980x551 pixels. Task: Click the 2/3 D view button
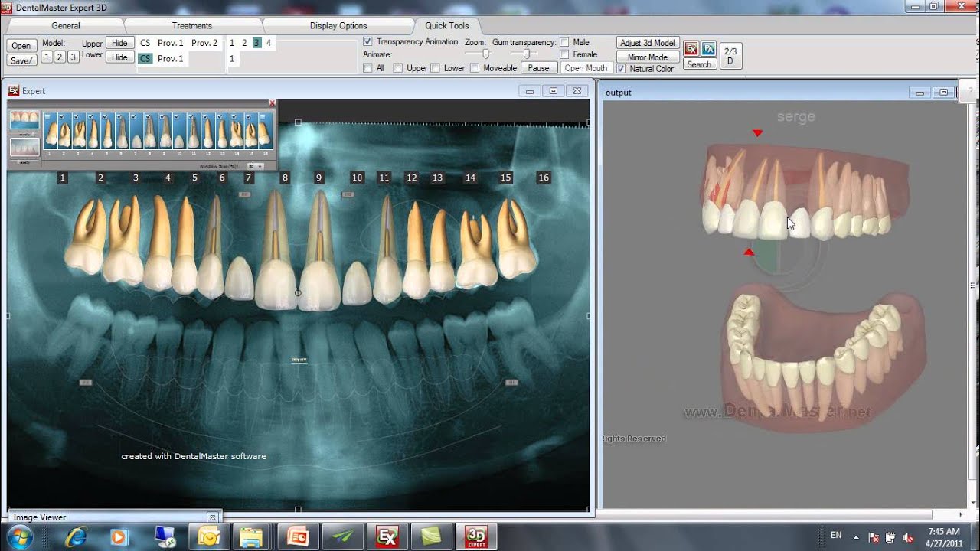[730, 56]
